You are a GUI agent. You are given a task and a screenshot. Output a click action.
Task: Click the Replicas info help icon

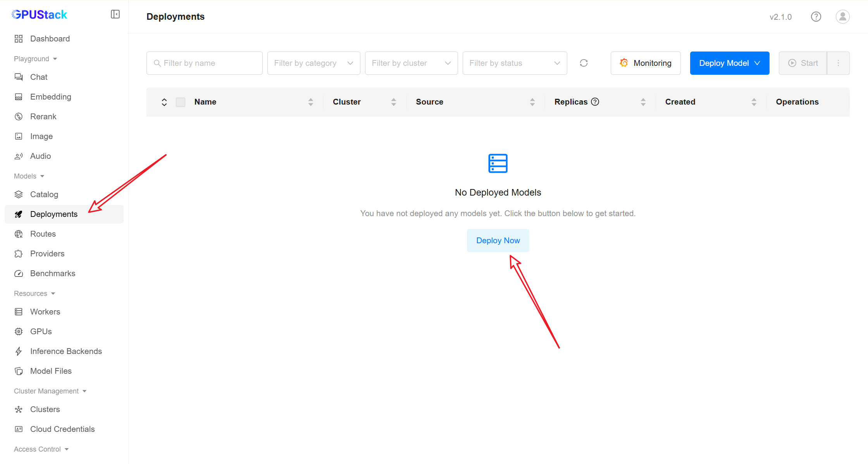pos(595,102)
